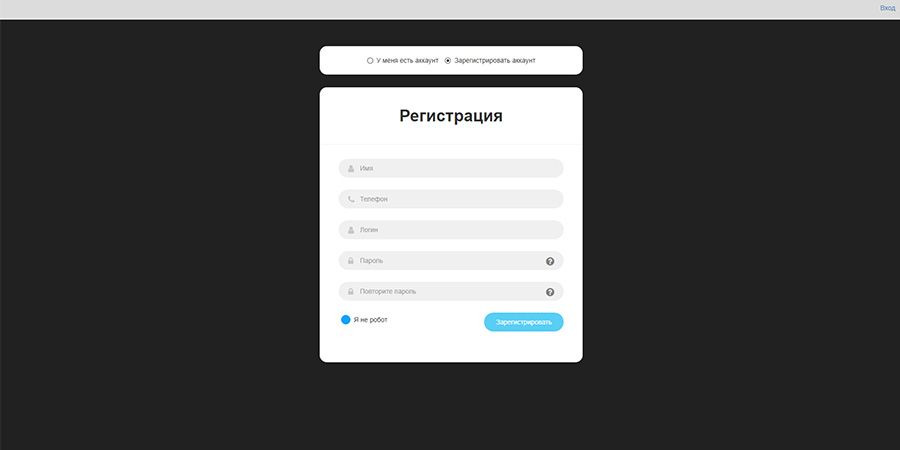900x450 pixels.
Task: Click the Я не робот label text
Action: pyautogui.click(x=370, y=320)
